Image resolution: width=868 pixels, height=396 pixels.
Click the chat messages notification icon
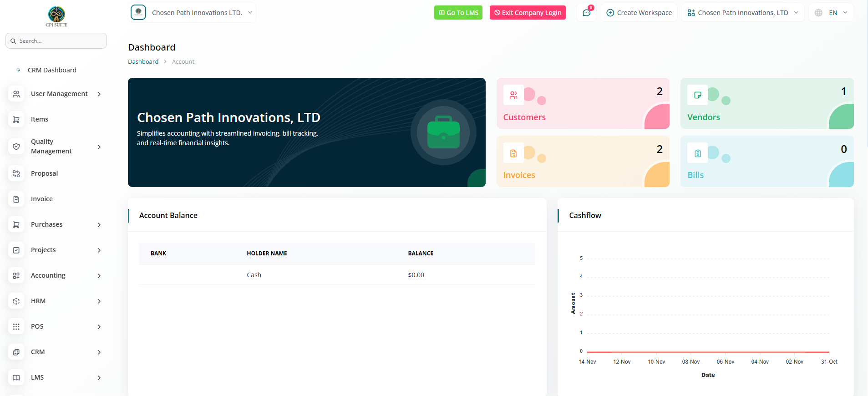click(x=586, y=13)
